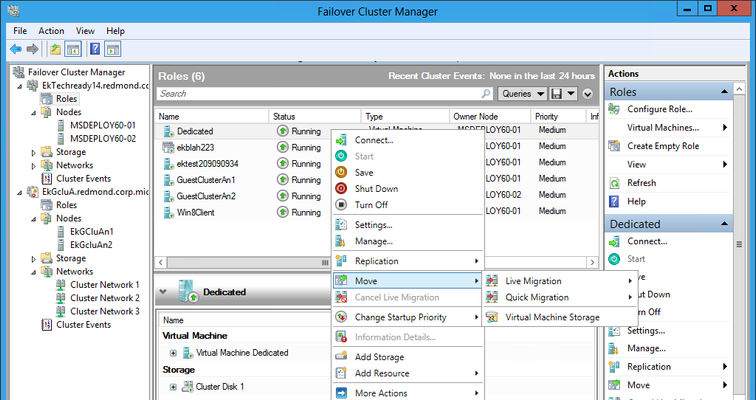Expand Storage under EkTechready14 cluster
The width and height of the screenshot is (756, 400).
point(33,152)
